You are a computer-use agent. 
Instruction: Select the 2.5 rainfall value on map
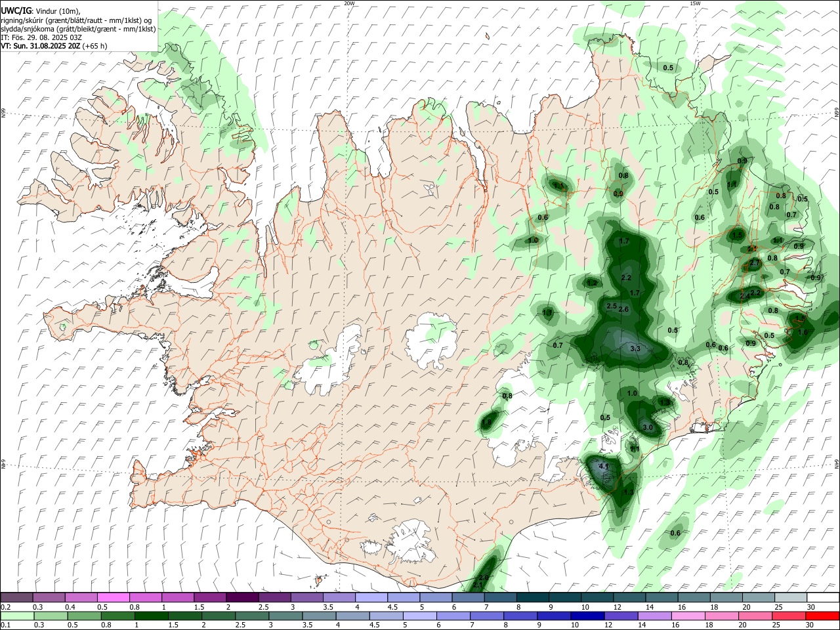tap(612, 306)
